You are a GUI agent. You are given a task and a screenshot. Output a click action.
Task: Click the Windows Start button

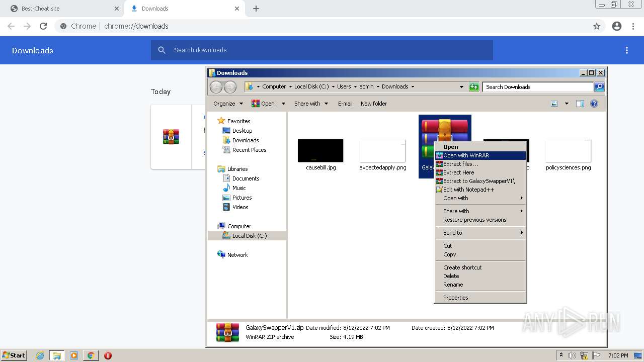[x=14, y=355]
